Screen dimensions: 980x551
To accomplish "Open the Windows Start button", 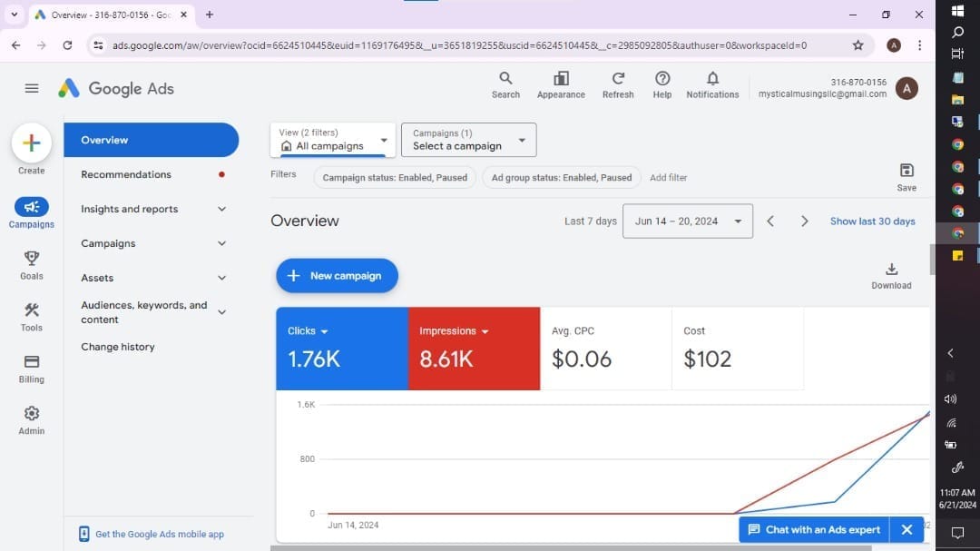I will point(957,11).
